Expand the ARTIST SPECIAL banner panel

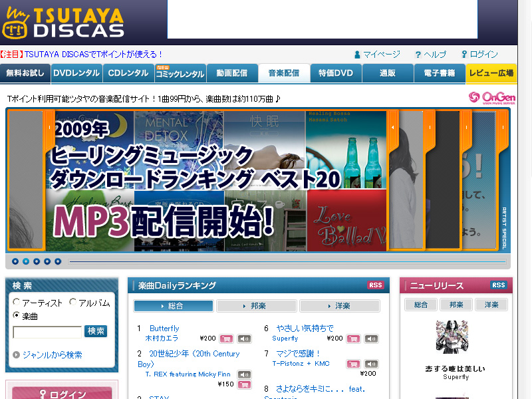pyautogui.click(x=503, y=128)
